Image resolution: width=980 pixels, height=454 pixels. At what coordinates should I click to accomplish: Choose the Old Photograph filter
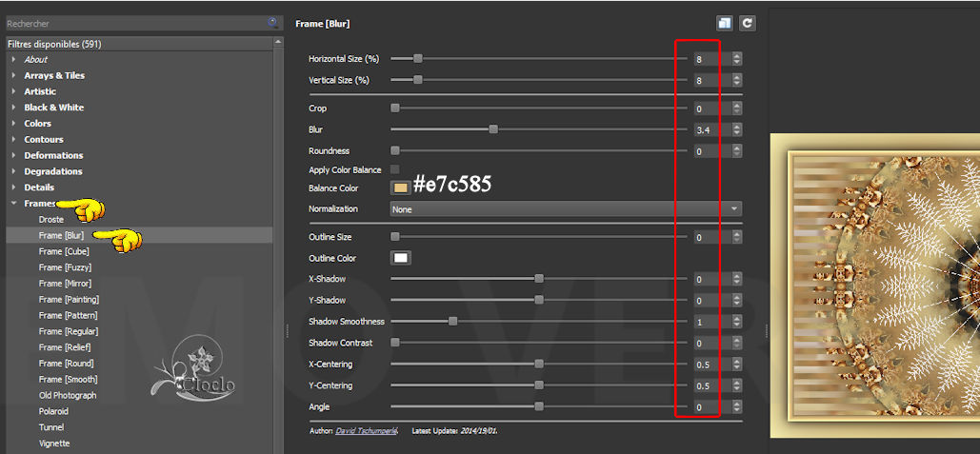click(68, 395)
